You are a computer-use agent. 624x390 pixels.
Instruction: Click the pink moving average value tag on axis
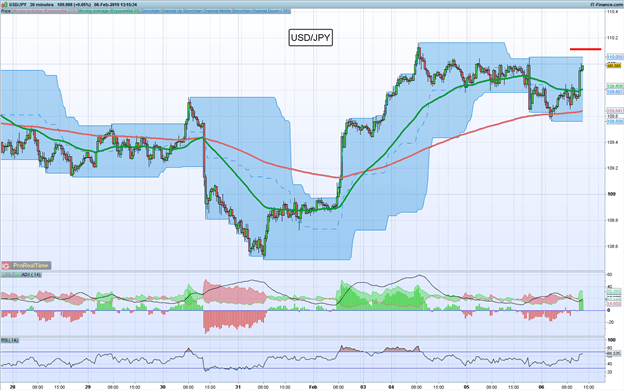tap(615, 110)
